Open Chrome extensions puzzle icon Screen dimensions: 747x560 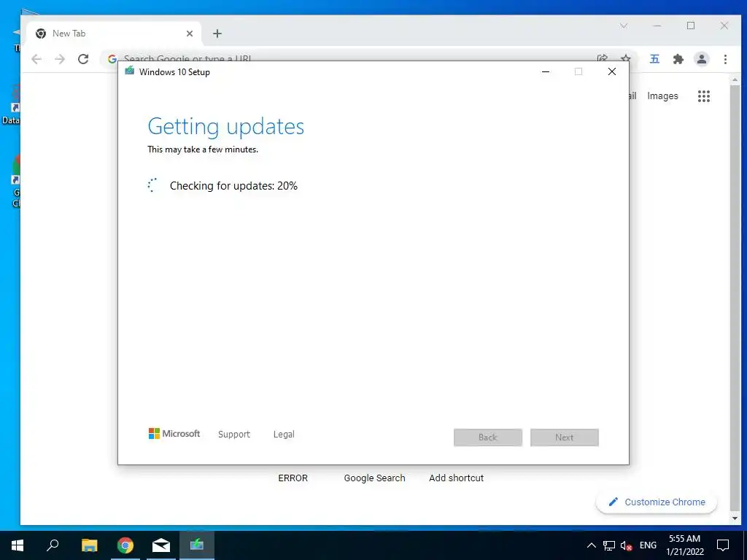tap(678, 59)
